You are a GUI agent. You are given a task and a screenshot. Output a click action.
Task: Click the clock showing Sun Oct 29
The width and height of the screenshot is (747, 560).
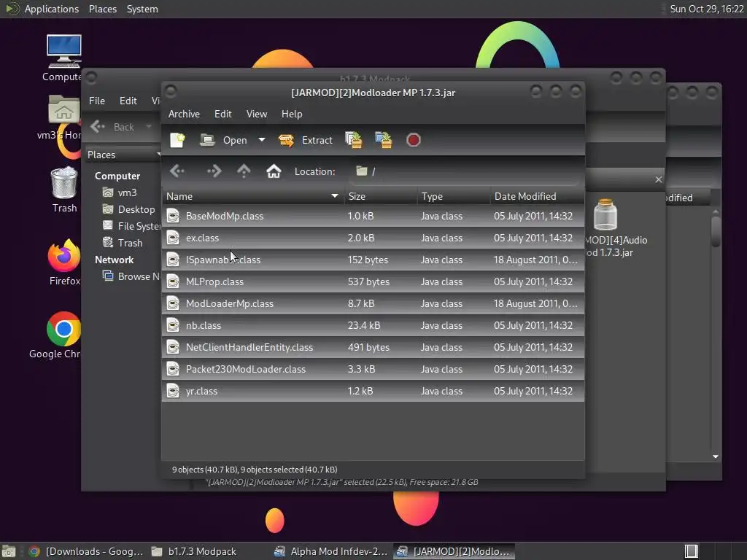click(706, 9)
